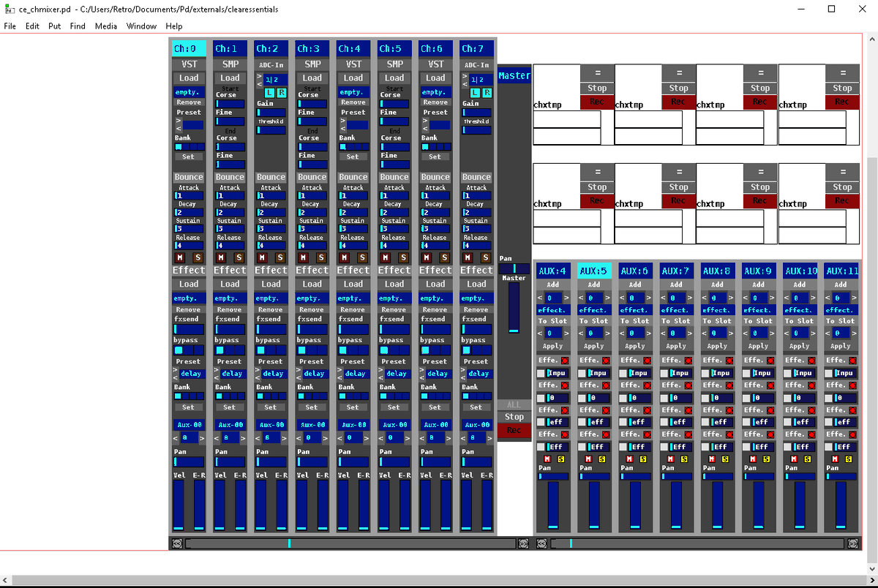Solo channel Ch:5 with its S button
The image size is (878, 588).
point(402,257)
